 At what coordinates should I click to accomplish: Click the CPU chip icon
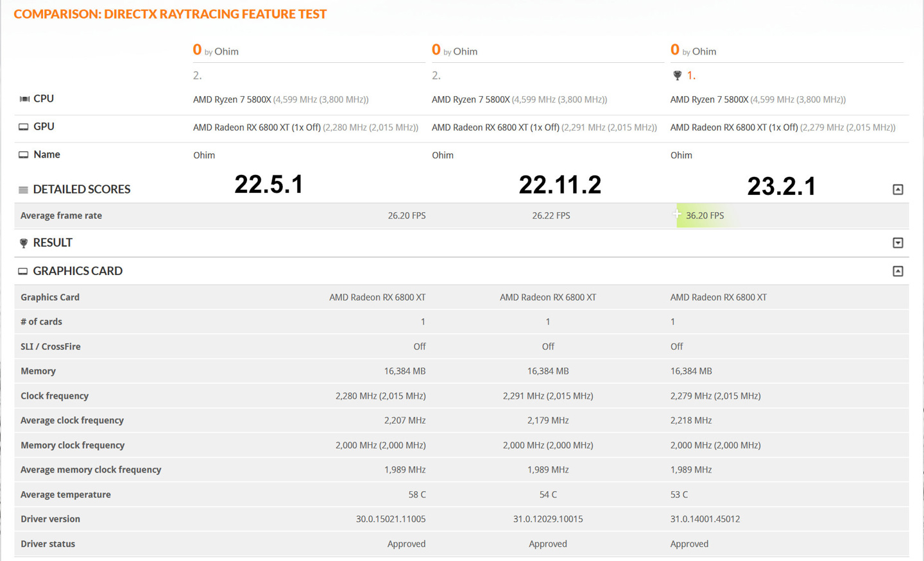click(x=24, y=99)
